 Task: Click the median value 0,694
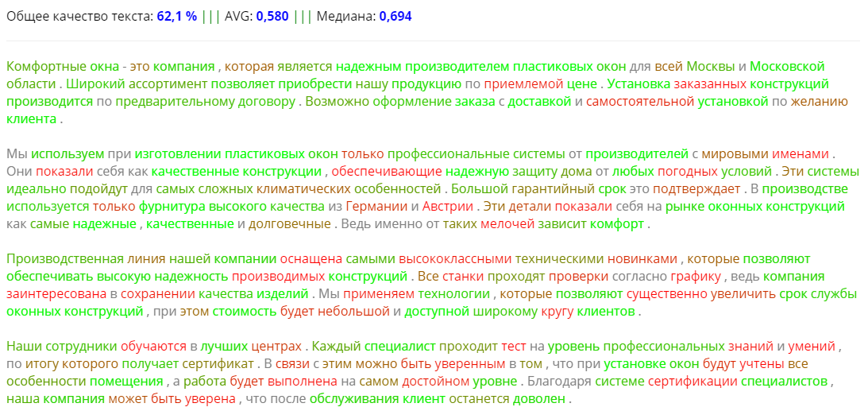395,16
